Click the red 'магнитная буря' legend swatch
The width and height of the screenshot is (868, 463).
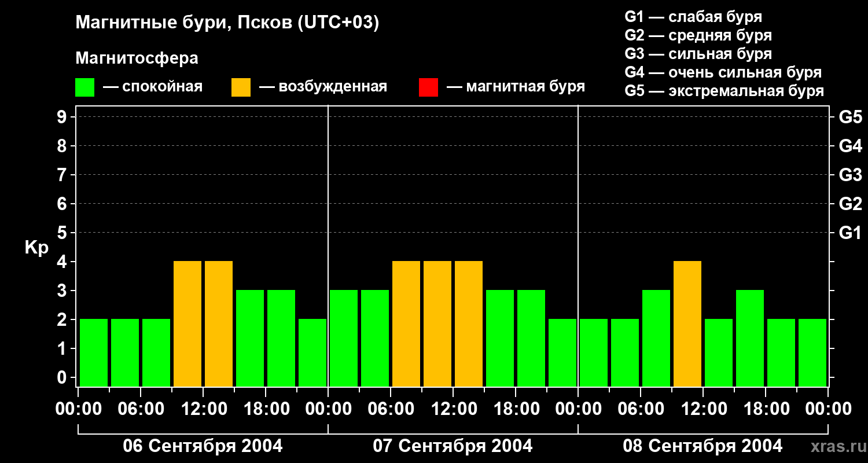428,87
